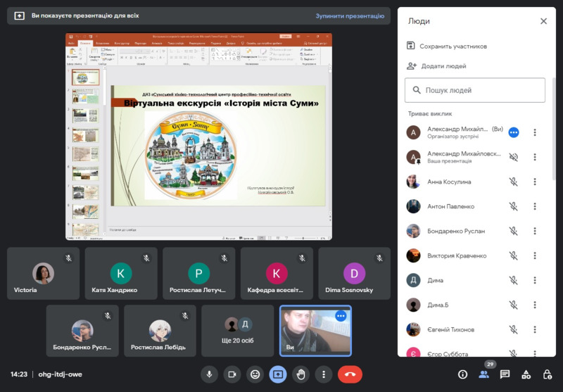563x392 pixels.
Task: Click the red leave call button
Action: [x=350, y=374]
